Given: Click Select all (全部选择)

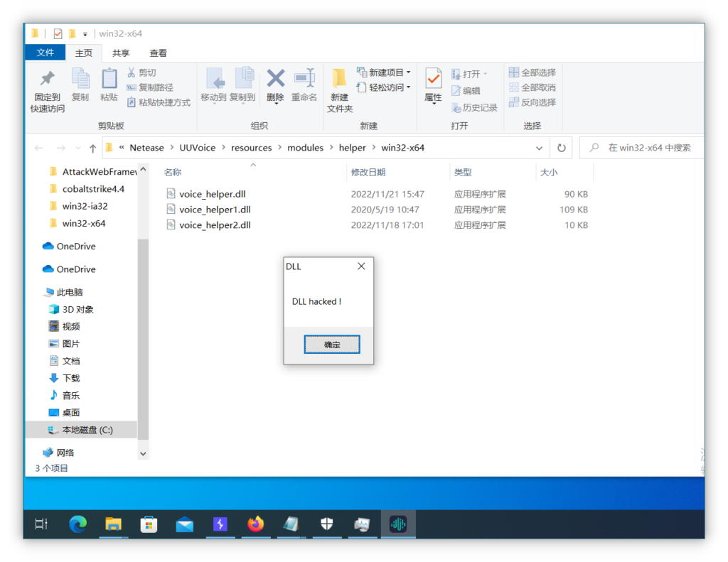Looking at the screenshot, I should pos(532,72).
